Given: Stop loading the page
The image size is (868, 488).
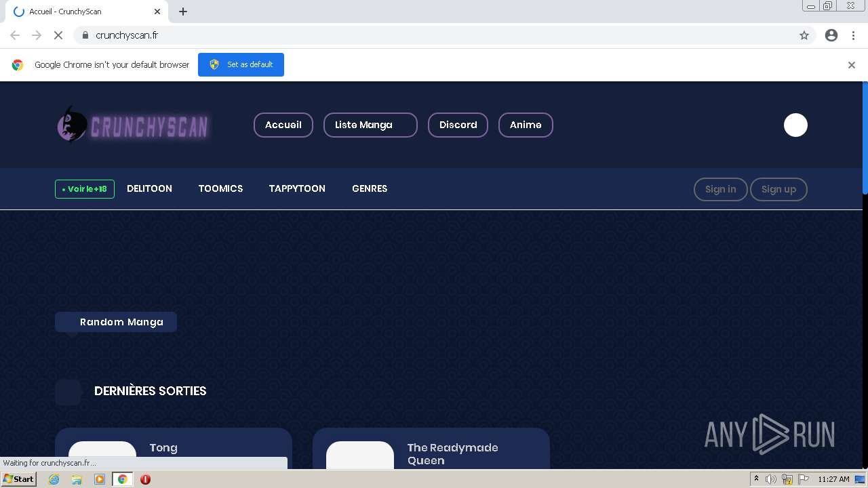Looking at the screenshot, I should click(x=58, y=35).
